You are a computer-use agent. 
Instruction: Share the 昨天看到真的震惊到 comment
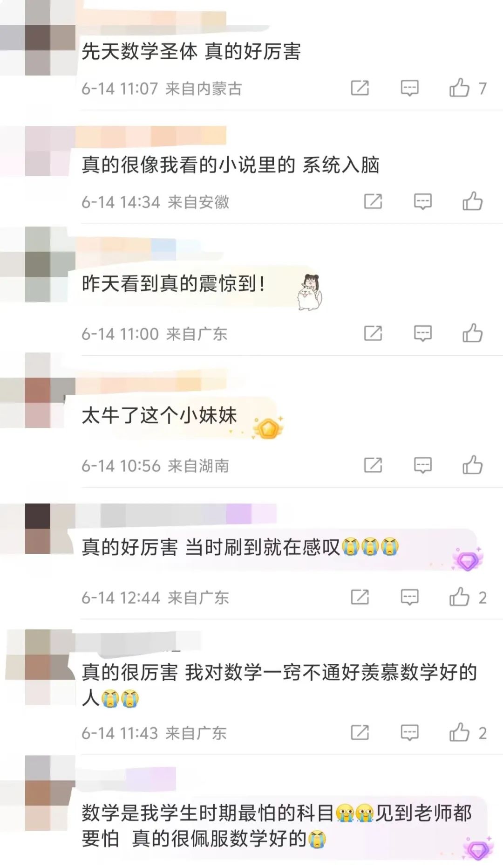coord(373,333)
